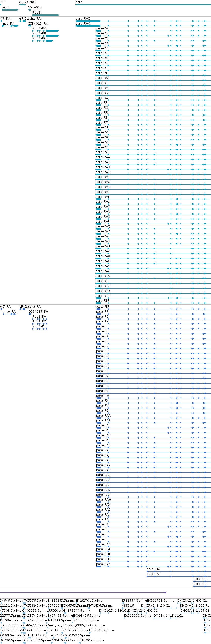Click transcript label para-RD

pyautogui.click(x=102, y=43)
